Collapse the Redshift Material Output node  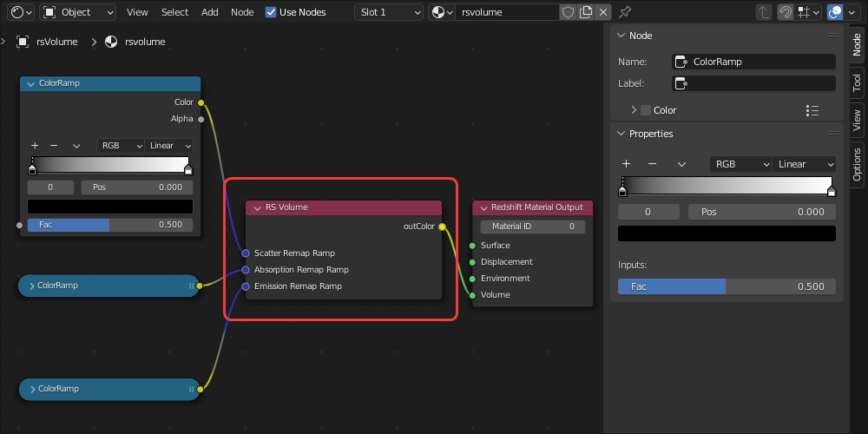click(483, 207)
